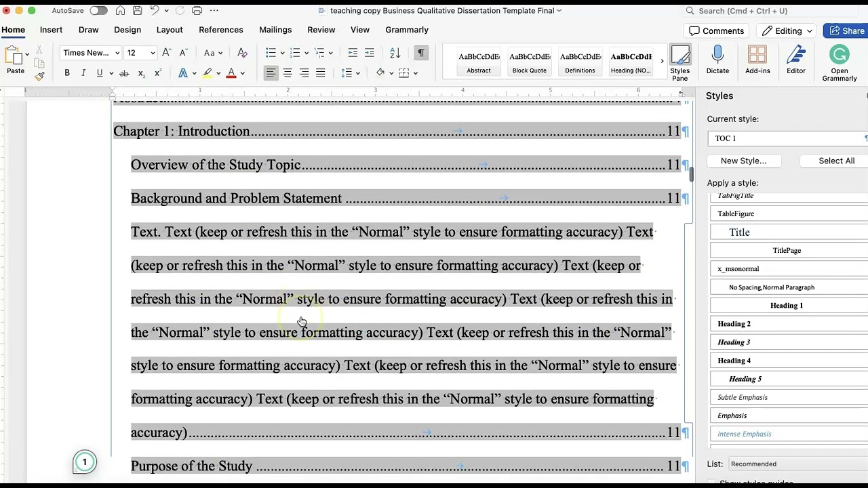Click the Comments button
Screen dimensions: 868x488
pyautogui.click(x=717, y=31)
